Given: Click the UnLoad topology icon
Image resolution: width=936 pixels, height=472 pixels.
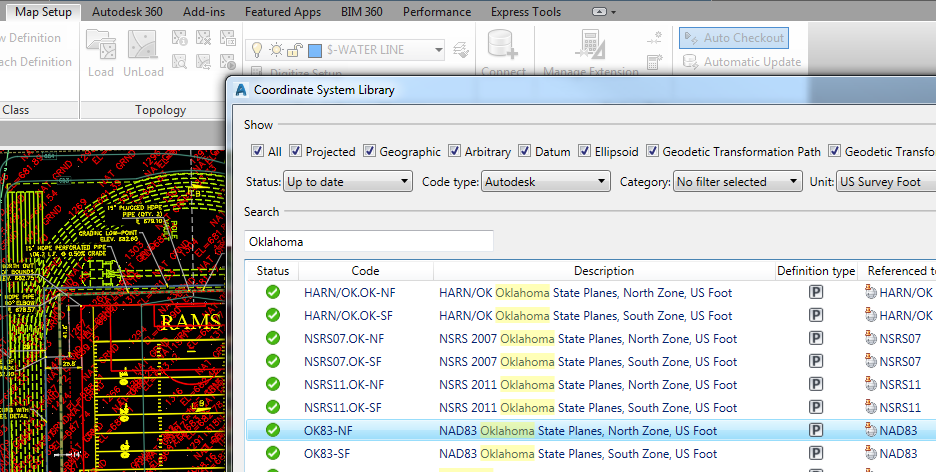Looking at the screenshot, I should click(x=143, y=45).
